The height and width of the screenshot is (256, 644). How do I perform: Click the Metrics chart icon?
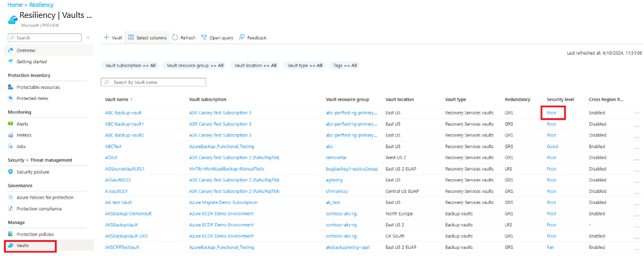pos(11,135)
